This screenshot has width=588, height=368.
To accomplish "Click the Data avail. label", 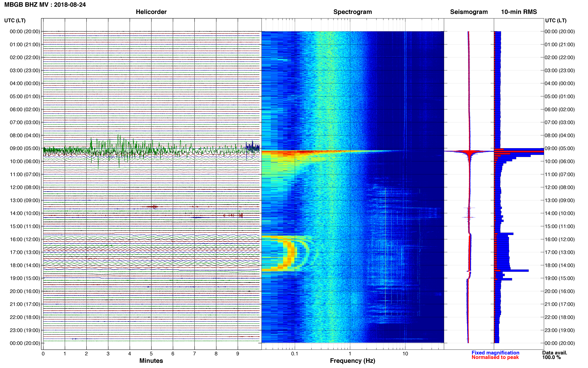I will (x=555, y=353).
